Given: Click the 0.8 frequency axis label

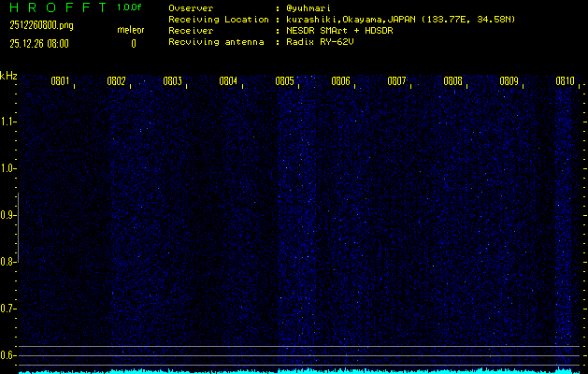Looking at the screenshot, I should tap(7, 262).
